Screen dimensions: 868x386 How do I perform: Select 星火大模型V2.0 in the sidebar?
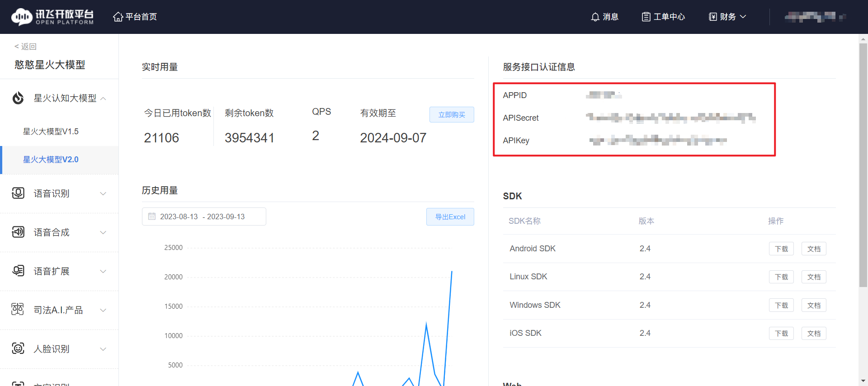pyautogui.click(x=51, y=160)
